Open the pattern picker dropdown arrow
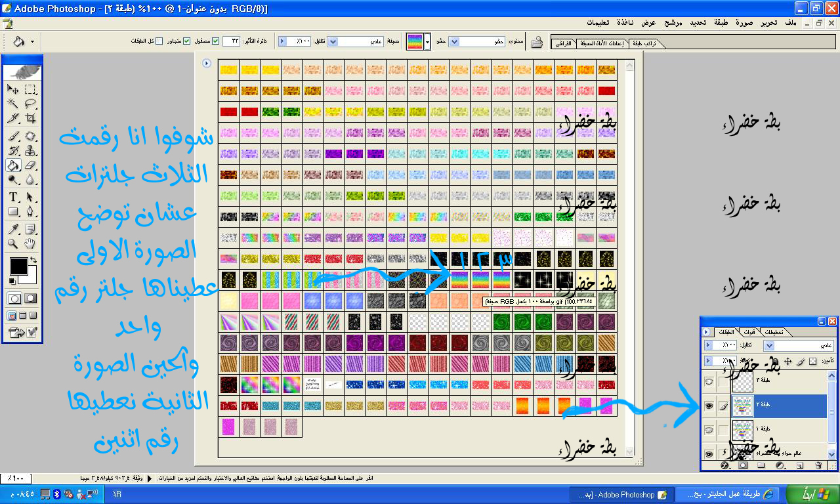The height and width of the screenshot is (504, 840). (428, 41)
